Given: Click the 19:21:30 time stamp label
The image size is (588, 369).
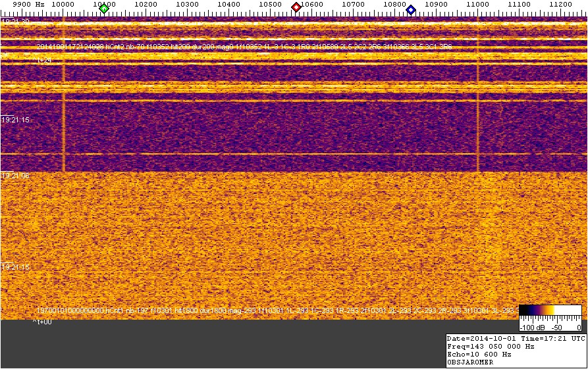Looking at the screenshot, I should [15, 22].
